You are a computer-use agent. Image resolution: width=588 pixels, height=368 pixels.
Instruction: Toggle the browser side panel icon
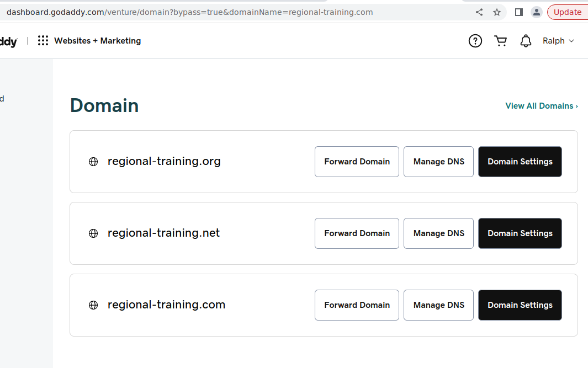(x=519, y=12)
